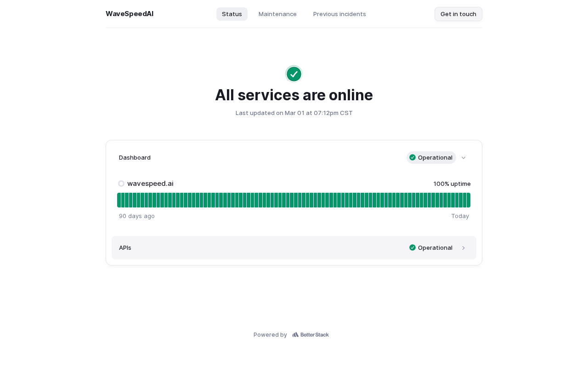Click the large green checkmark status icon
Screen dimensions: 588x368
coord(294,74)
